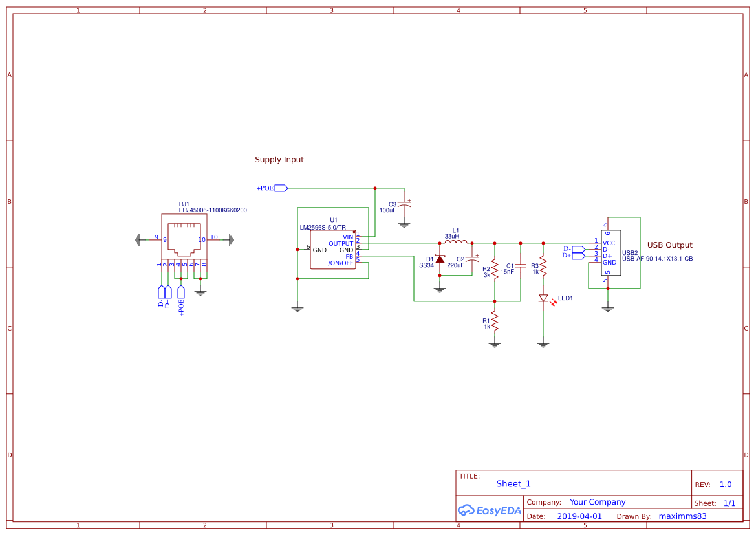
Task: Click the LED1 diode symbol
Action: click(x=543, y=298)
